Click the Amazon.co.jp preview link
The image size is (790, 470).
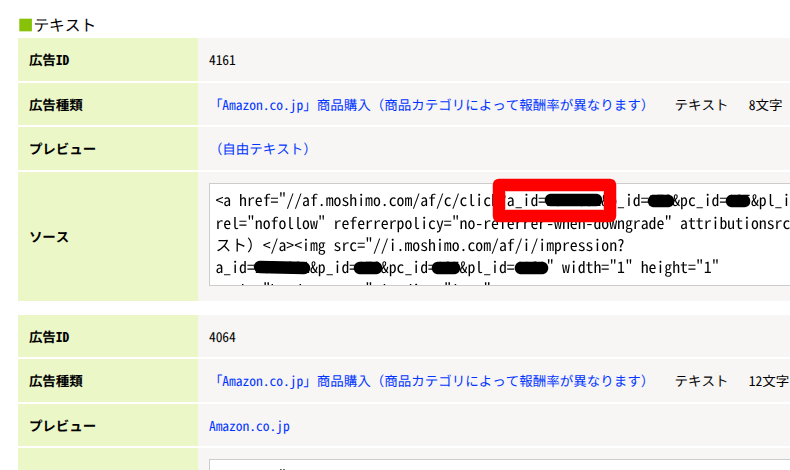point(249,426)
